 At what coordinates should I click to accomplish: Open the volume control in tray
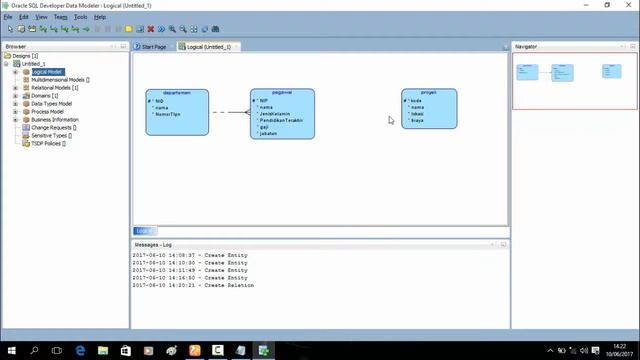[584, 351]
